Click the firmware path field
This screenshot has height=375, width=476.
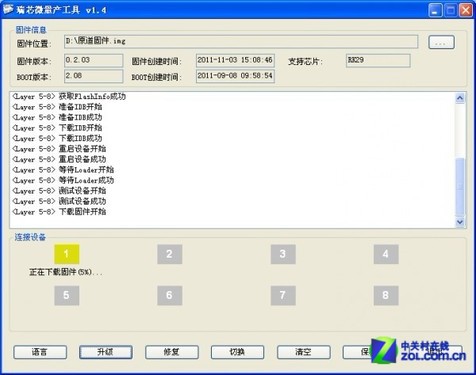(x=241, y=42)
